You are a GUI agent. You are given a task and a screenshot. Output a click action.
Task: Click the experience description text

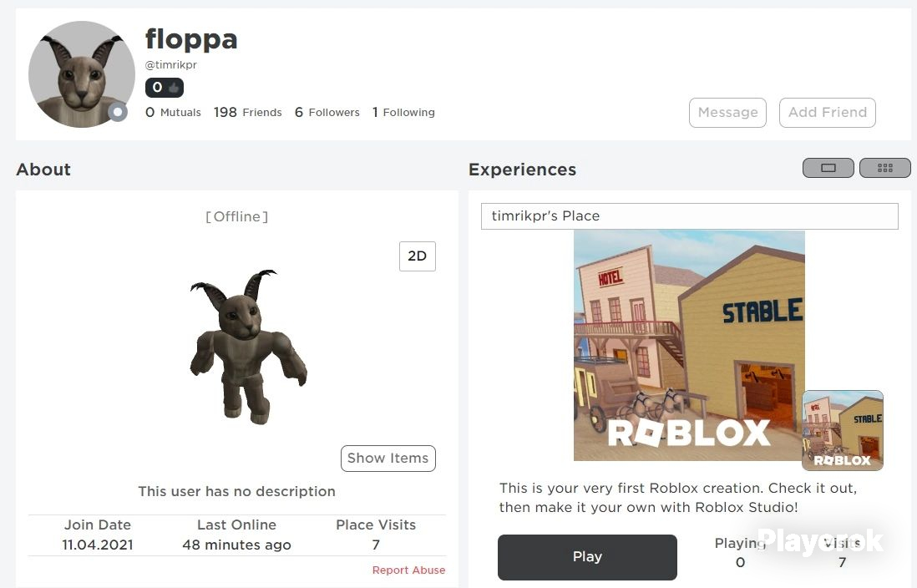pyautogui.click(x=678, y=497)
